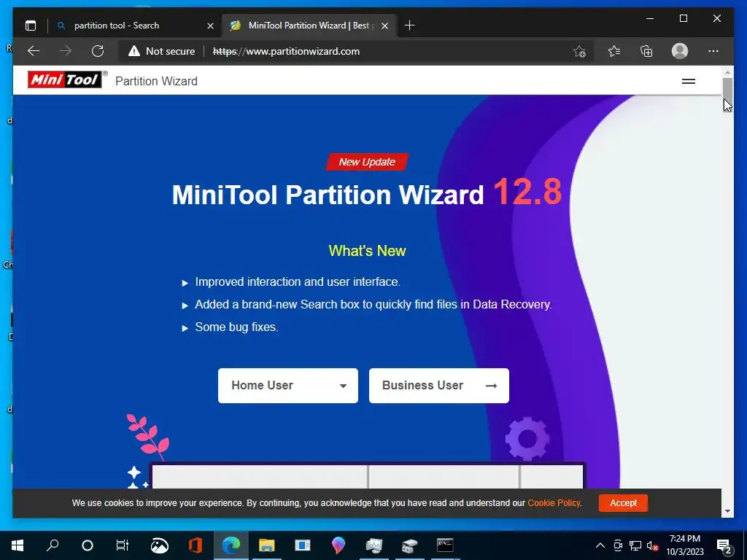Expand the Home User dropdown
This screenshot has height=560, width=747.
coord(287,386)
